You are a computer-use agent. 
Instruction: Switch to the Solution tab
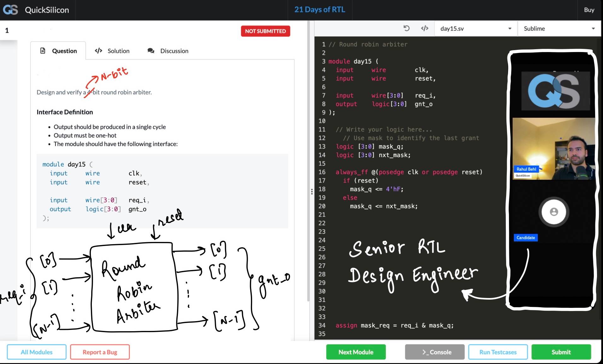pyautogui.click(x=112, y=51)
